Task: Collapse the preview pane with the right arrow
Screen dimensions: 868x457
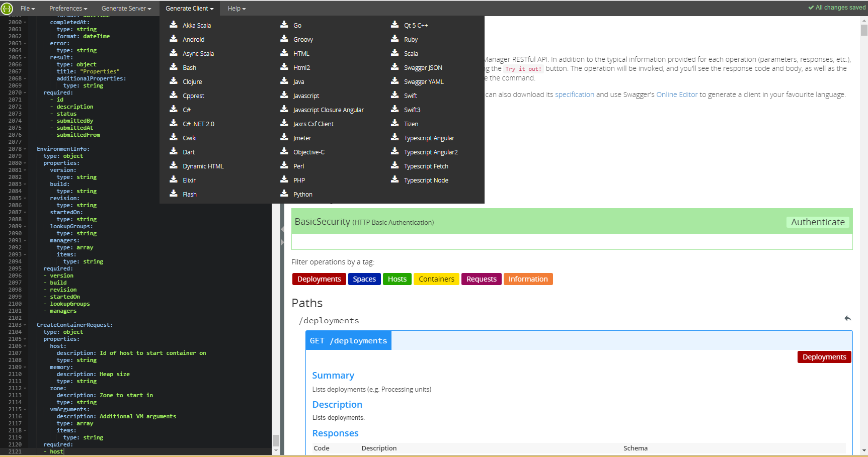Action: (282, 242)
